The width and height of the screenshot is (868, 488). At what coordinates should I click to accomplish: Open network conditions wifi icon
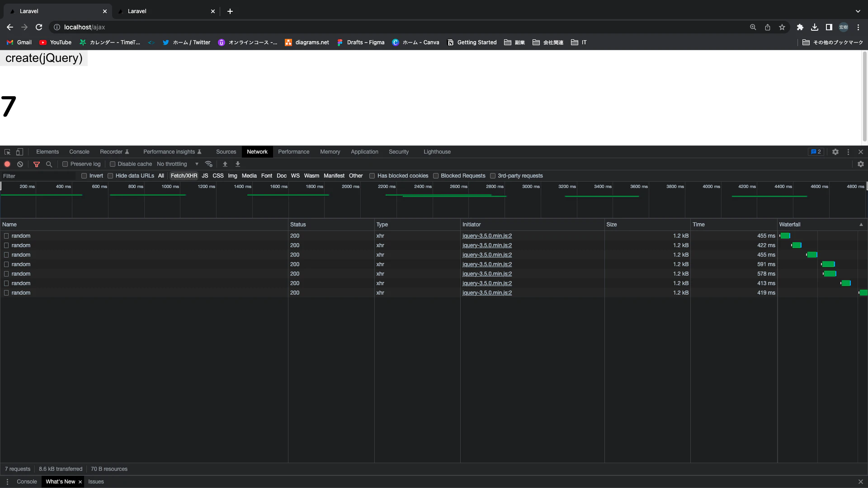tap(208, 164)
